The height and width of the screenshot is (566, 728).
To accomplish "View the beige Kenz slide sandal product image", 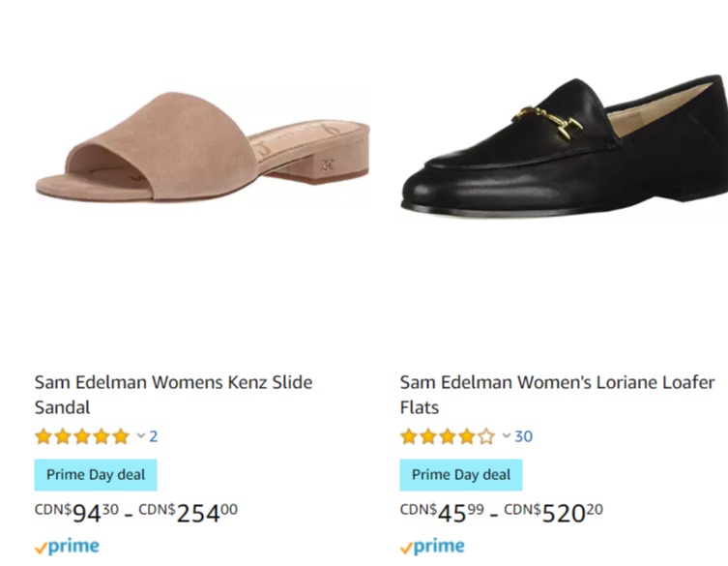I will point(201,147).
